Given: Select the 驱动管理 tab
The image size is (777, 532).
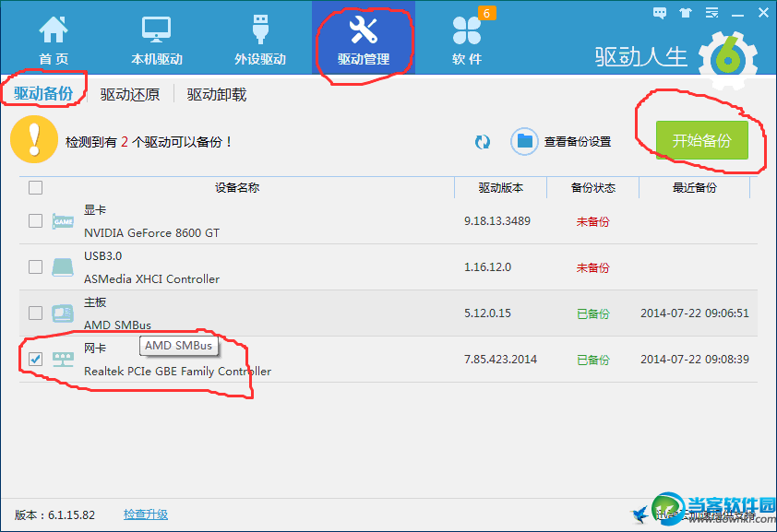Looking at the screenshot, I should [x=364, y=38].
